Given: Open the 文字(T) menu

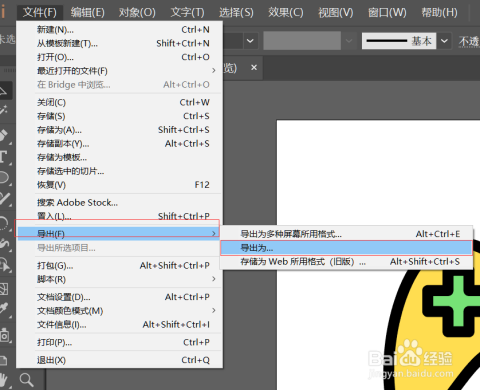Looking at the screenshot, I should (188, 13).
